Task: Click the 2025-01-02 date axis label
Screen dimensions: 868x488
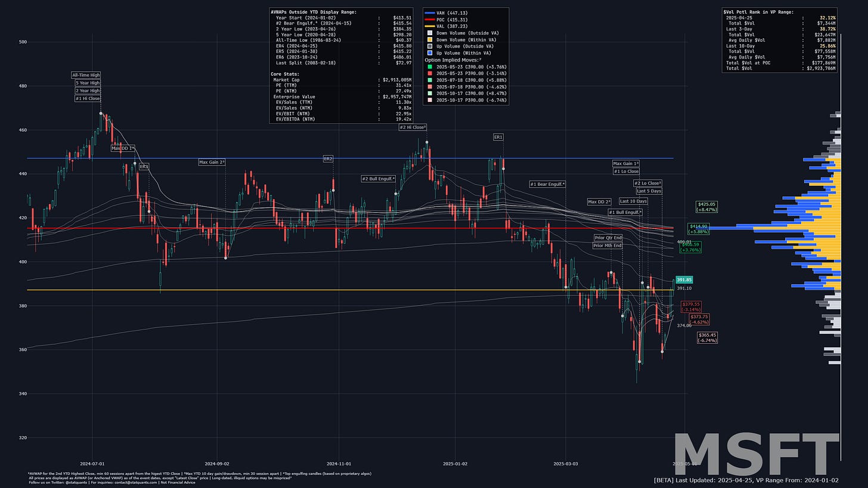Action: point(456,463)
